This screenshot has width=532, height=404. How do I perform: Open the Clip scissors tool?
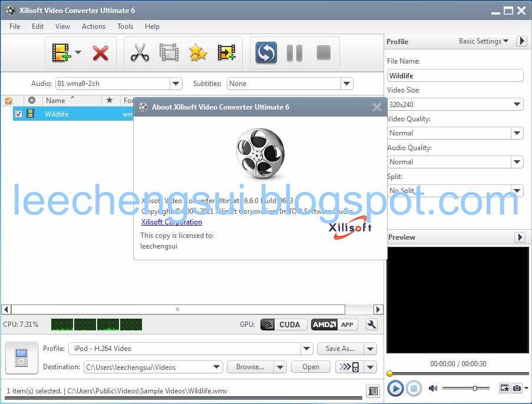(140, 52)
